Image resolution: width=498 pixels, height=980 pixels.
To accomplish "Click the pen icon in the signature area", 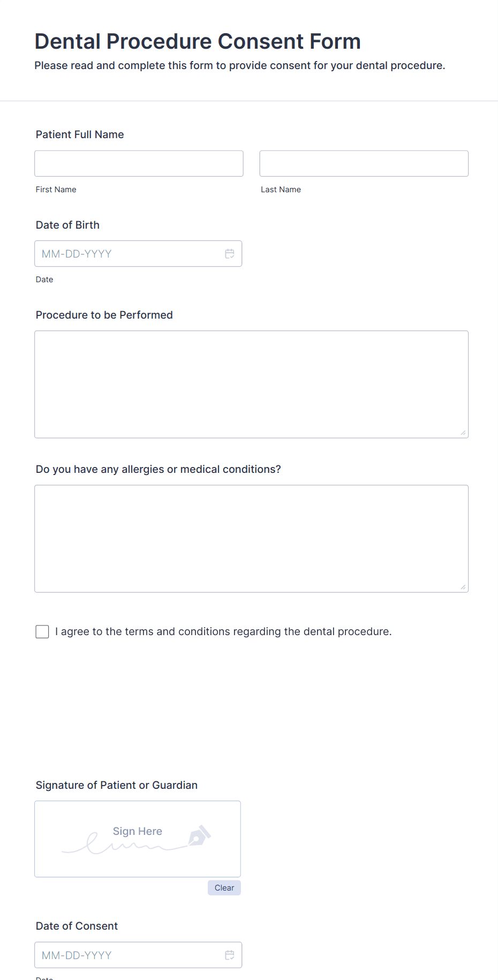I will pyautogui.click(x=199, y=835).
